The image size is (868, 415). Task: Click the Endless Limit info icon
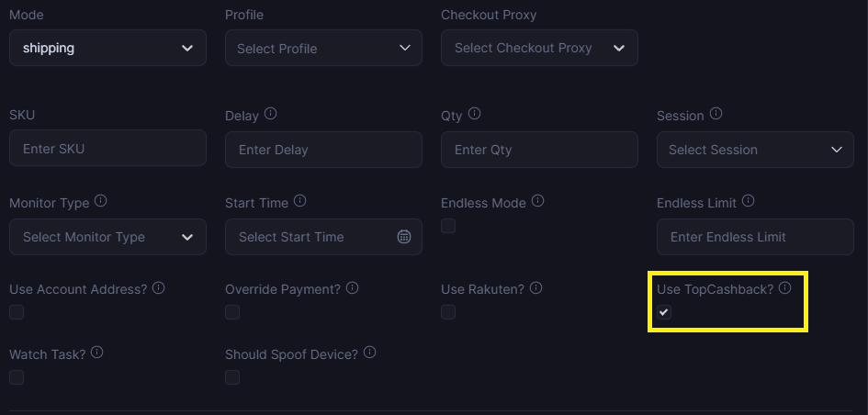tap(748, 201)
